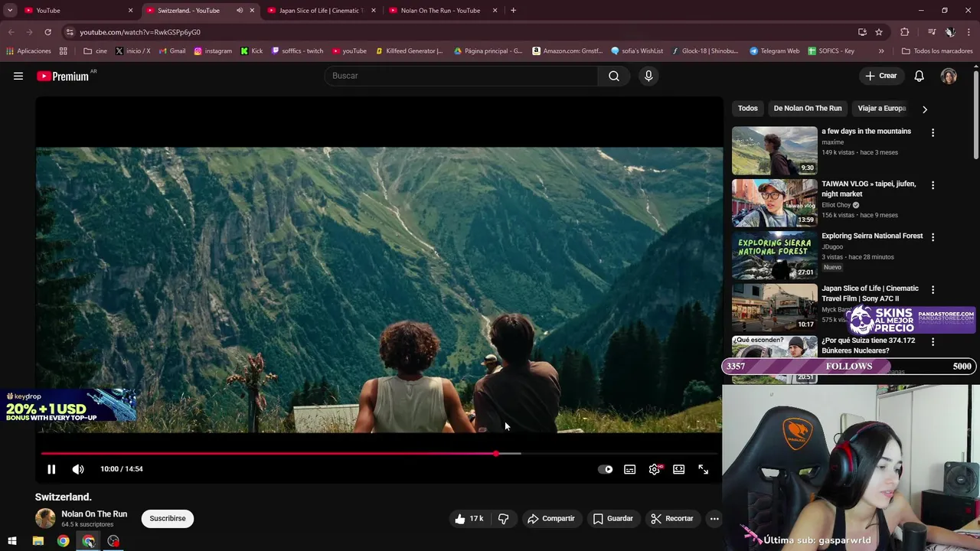Open more actions below video
The image size is (980, 551).
714,519
